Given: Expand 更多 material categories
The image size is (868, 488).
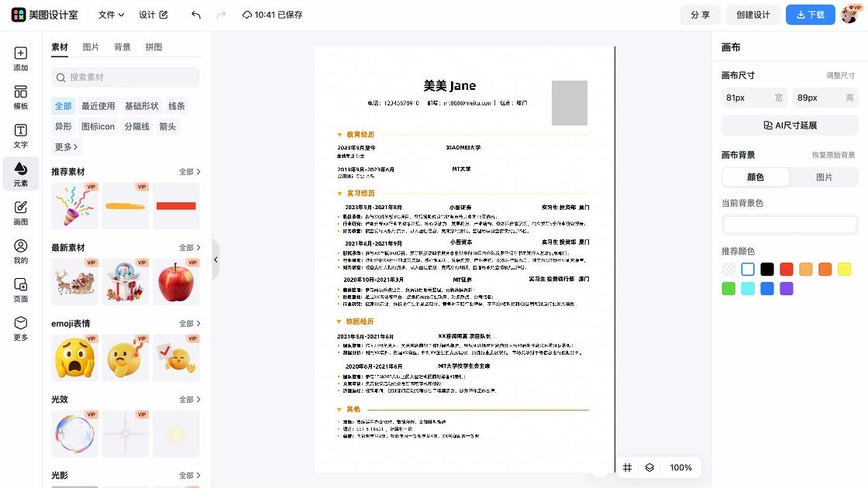Looking at the screenshot, I should (x=66, y=147).
